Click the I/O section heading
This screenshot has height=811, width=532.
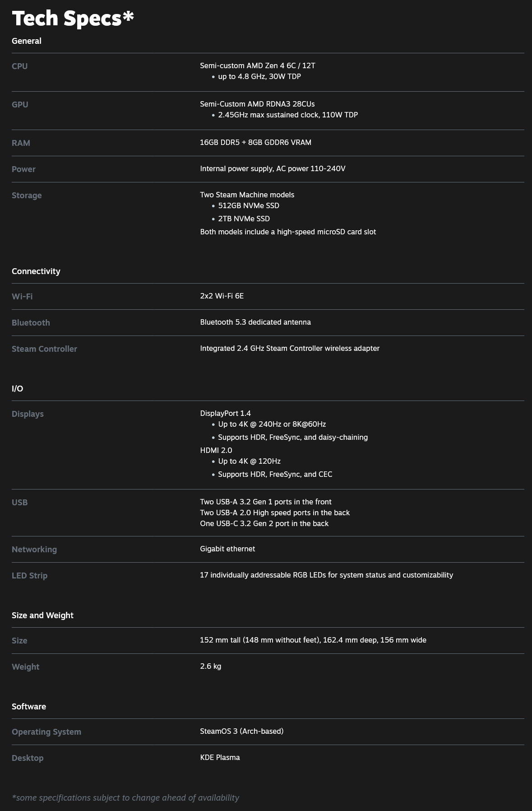(17, 389)
